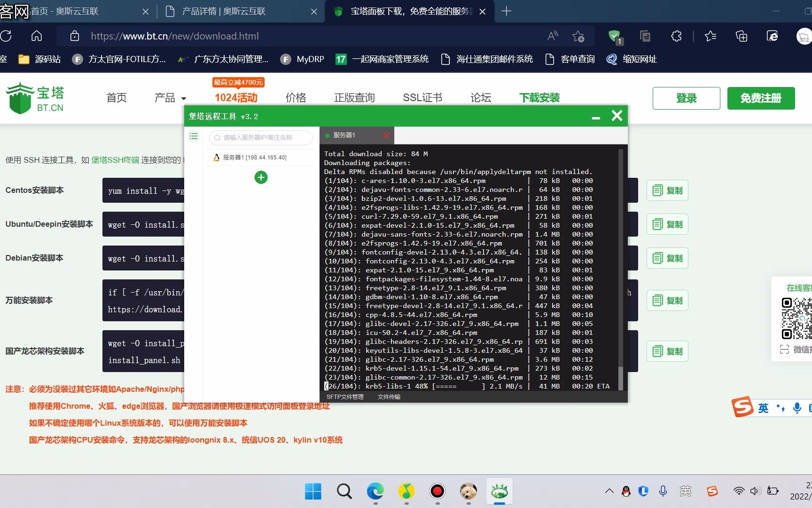The width and height of the screenshot is (812, 508).
Task: Click the site lock info icon
Action: 74,36
